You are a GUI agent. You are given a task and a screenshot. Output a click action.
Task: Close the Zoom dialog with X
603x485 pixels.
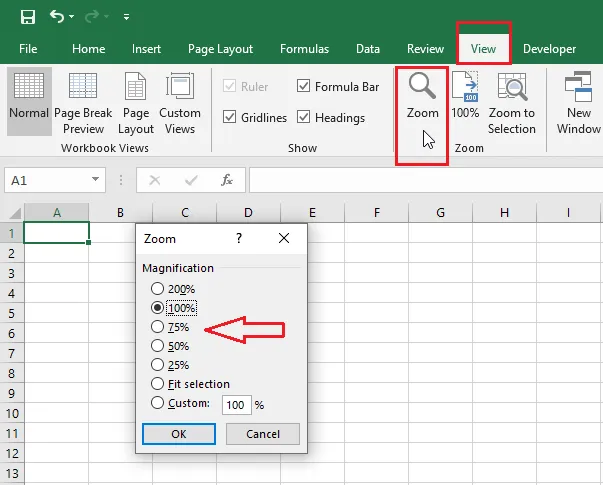click(x=284, y=238)
